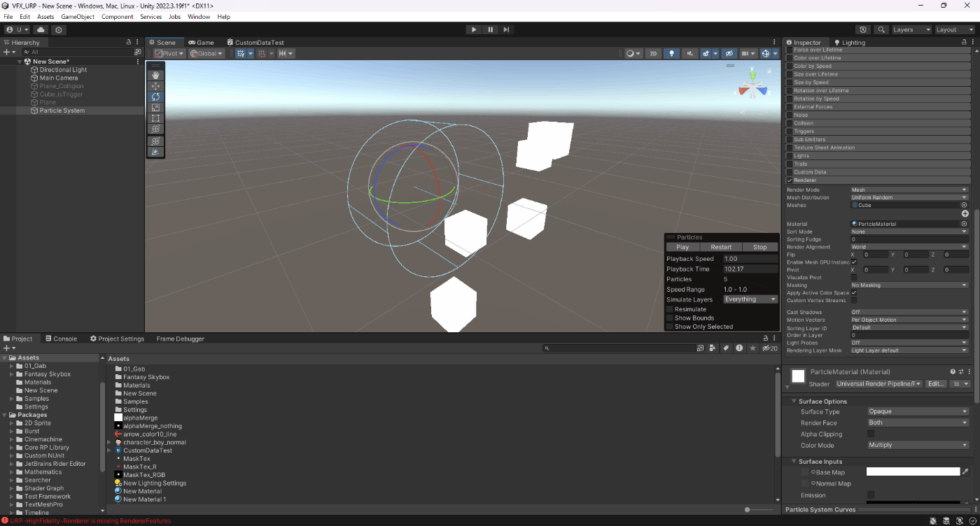Screen dimensions: 980x526
Task: Select the Hand view tool
Action: [155, 75]
